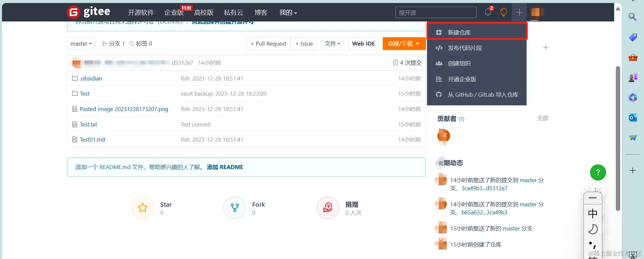Expand the 我的 navigation dropdown
Image resolution: width=644 pixels, height=259 pixels.
288,12
